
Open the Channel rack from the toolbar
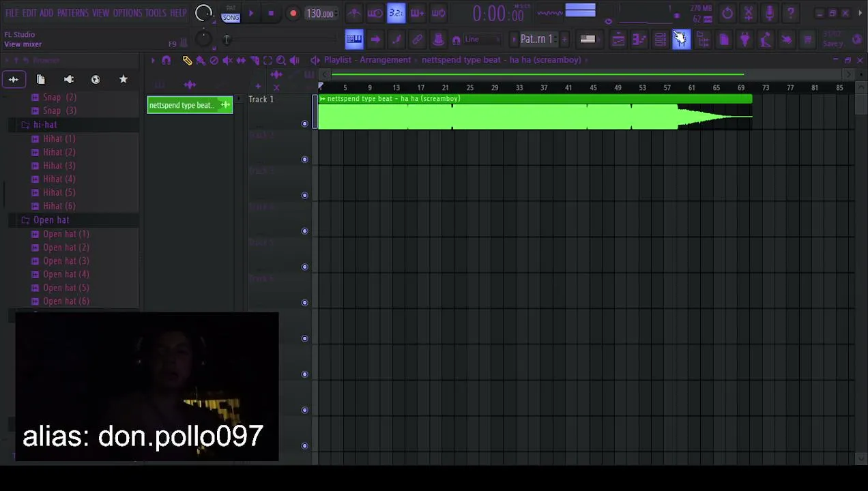click(x=661, y=40)
